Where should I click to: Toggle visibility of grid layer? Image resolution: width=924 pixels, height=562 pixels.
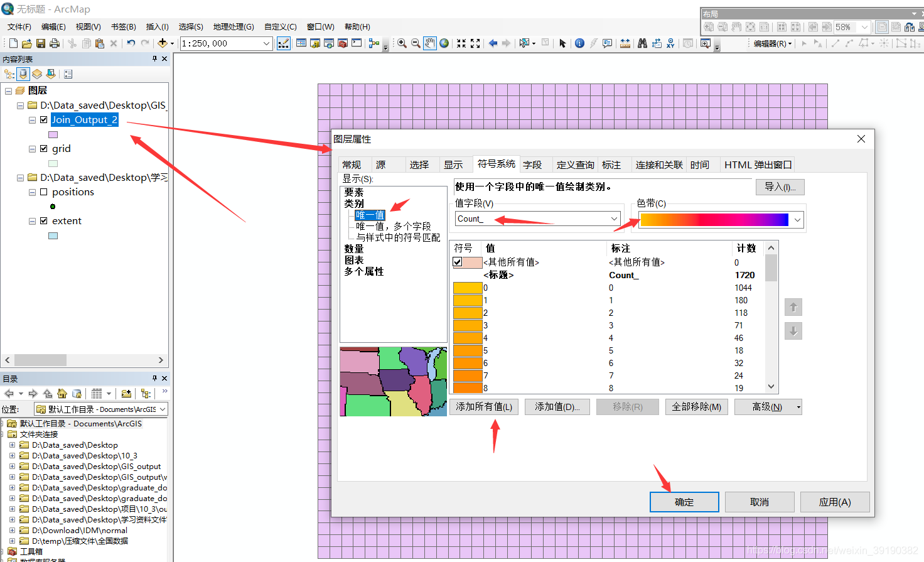click(x=43, y=148)
